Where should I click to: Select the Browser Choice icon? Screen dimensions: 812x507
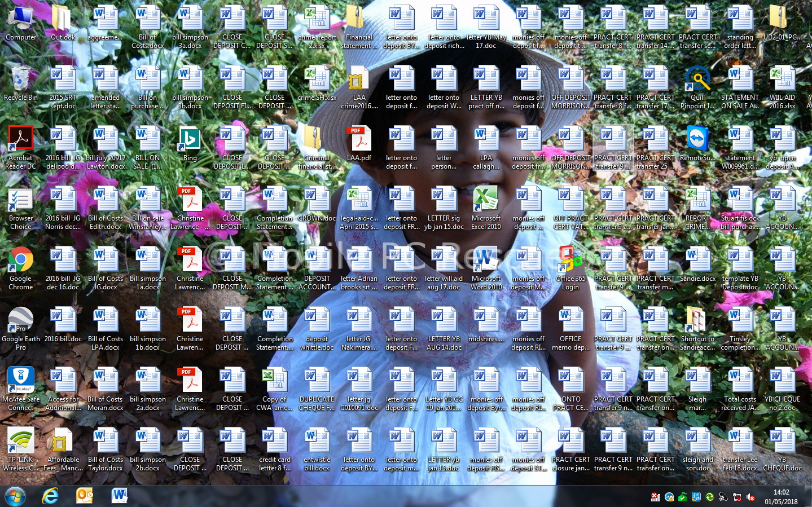click(21, 201)
